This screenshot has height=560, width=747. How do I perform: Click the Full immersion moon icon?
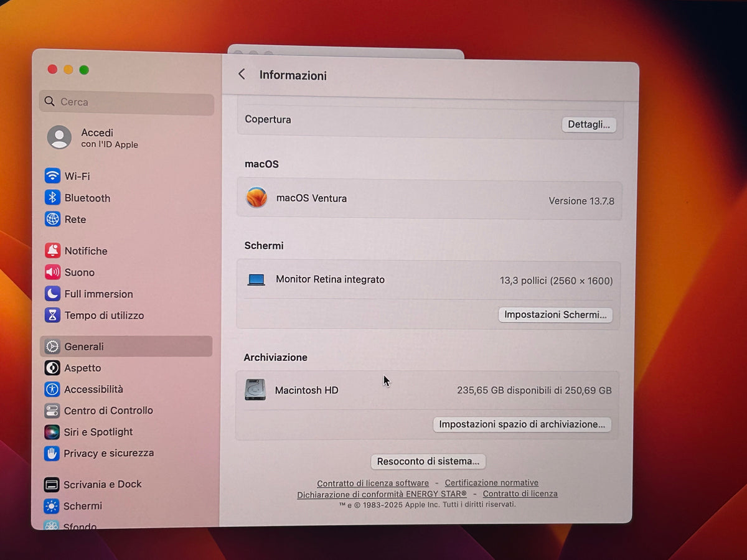[x=52, y=294]
